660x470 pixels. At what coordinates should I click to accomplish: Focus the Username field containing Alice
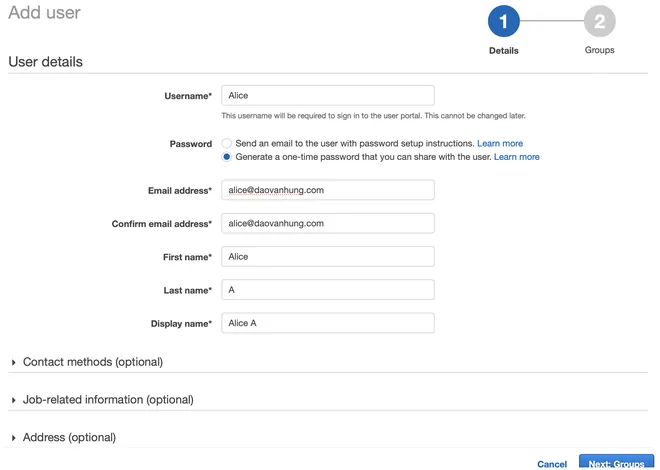[x=328, y=96]
